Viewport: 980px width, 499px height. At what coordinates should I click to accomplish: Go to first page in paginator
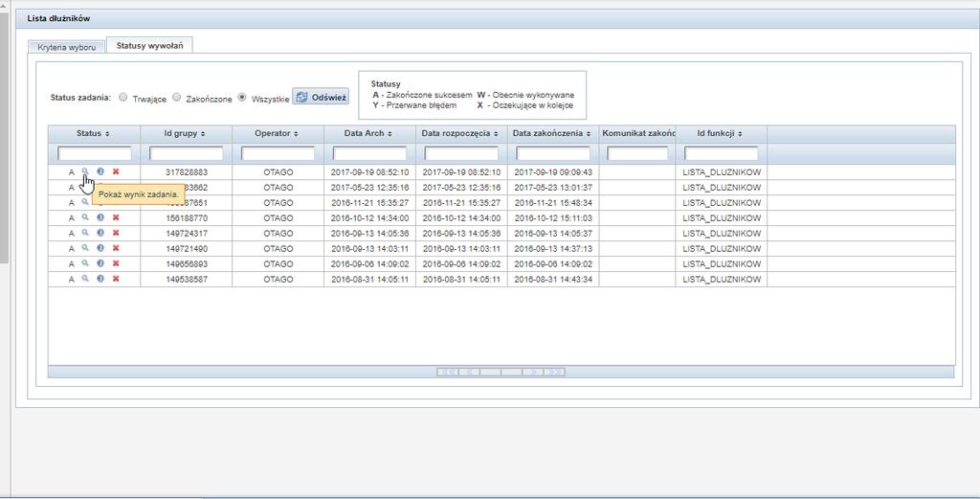(448, 372)
